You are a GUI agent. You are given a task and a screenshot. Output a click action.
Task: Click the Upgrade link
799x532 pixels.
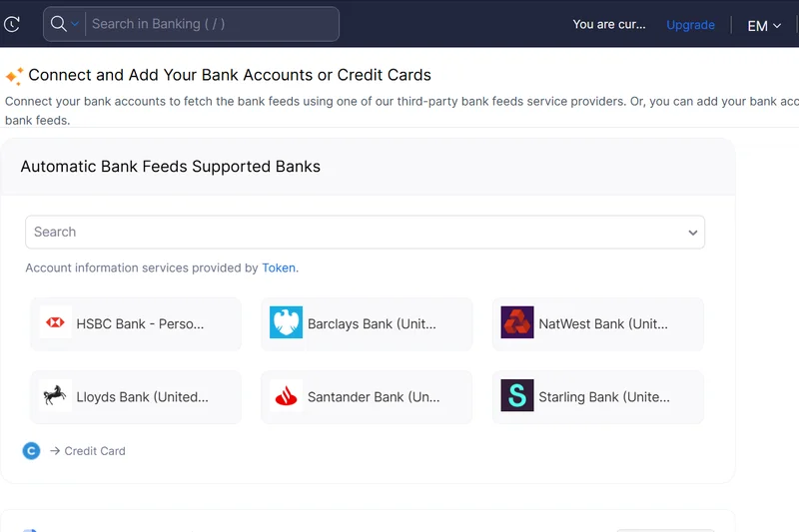(x=690, y=25)
